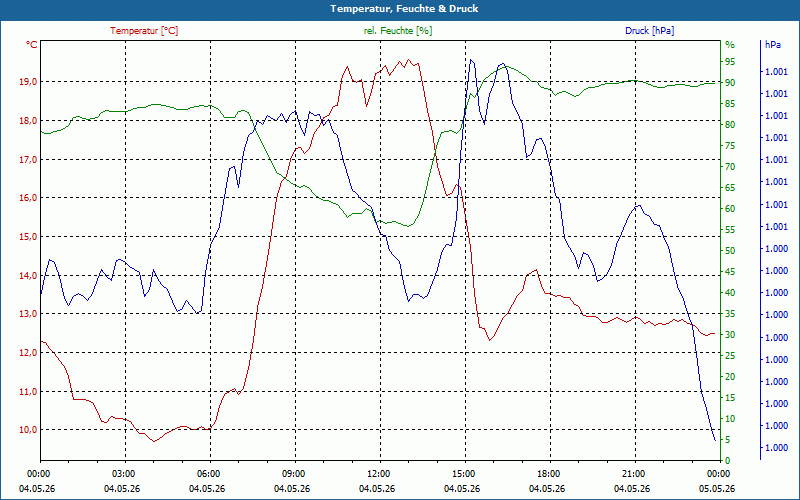Click the 06:00 time axis label
Screen dimensions: 800x500
(209, 474)
